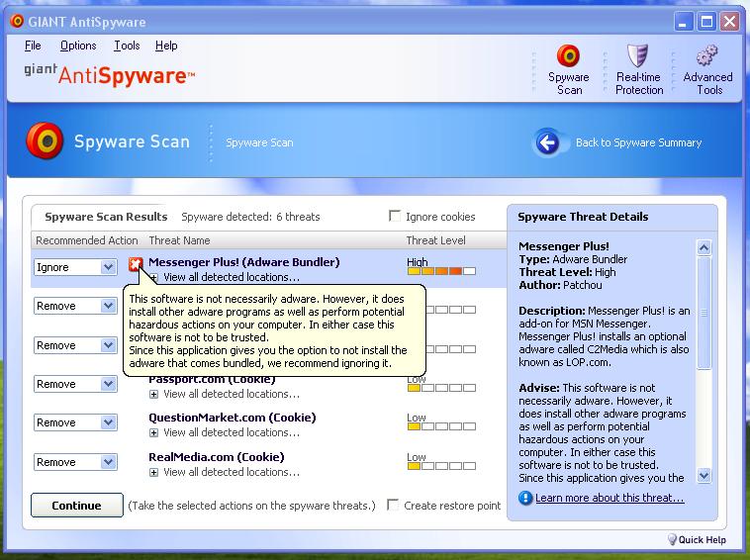Open Learn more about this threat link
Screen dimensions: 750x560
pos(609,498)
